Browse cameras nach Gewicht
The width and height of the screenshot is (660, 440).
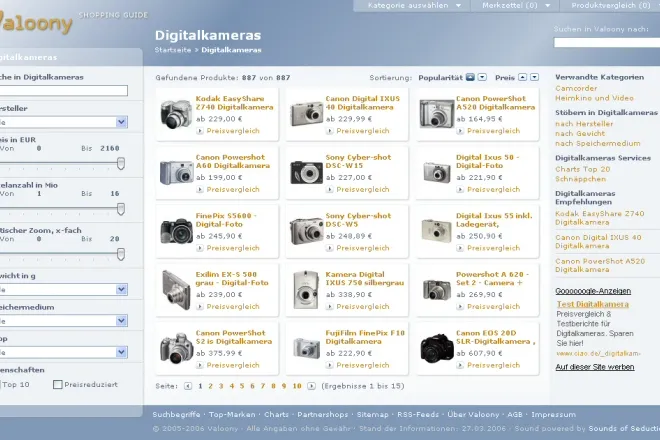click(x=580, y=133)
